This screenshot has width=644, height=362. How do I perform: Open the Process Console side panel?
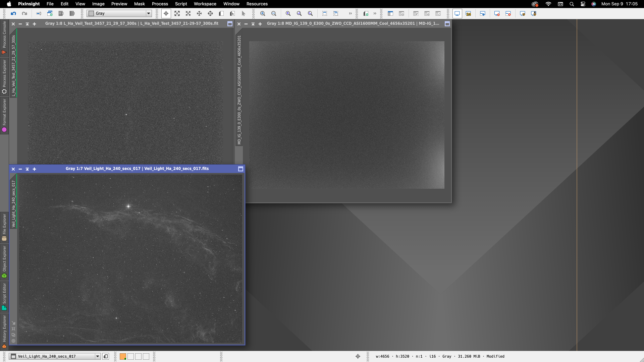pyautogui.click(x=4, y=38)
